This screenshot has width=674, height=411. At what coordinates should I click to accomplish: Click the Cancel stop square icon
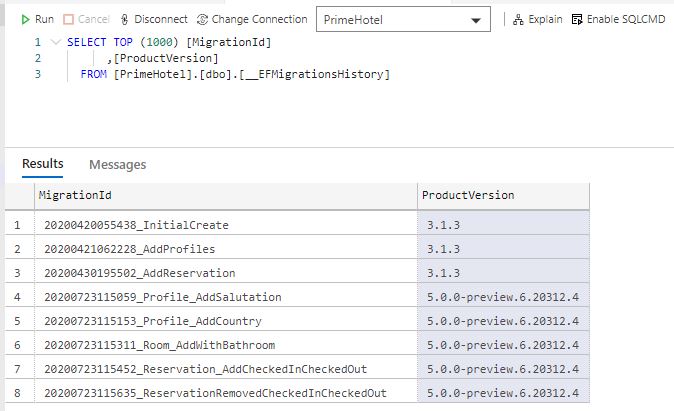click(x=68, y=19)
